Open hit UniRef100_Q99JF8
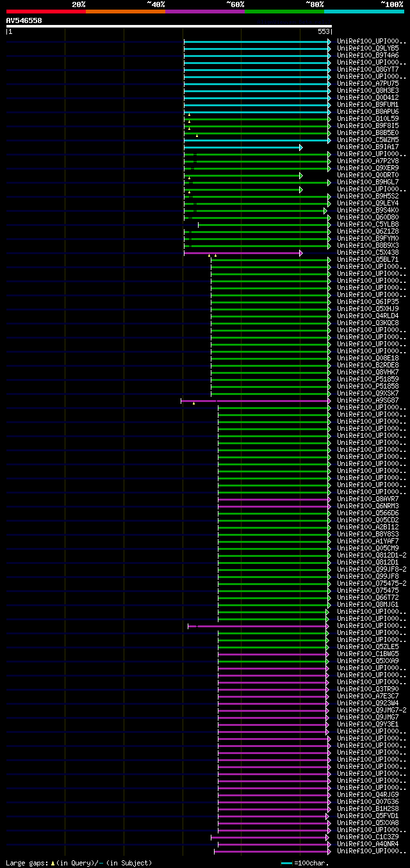410x868 pixels. 368,576
